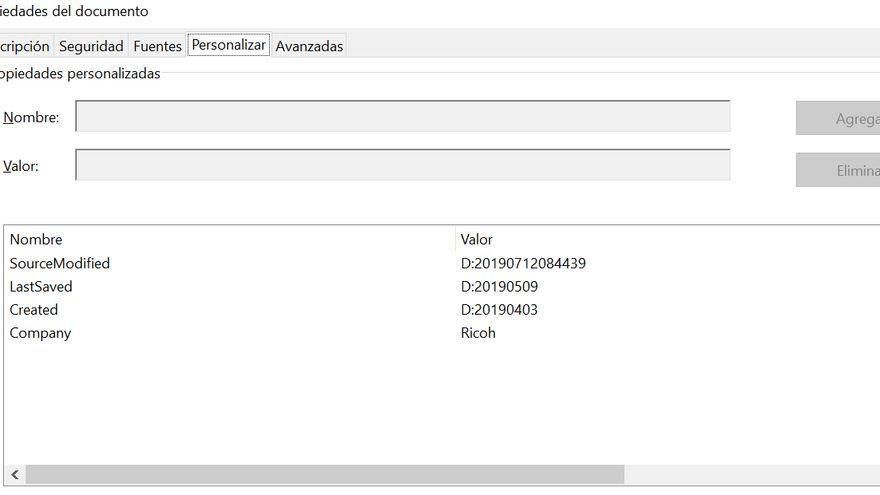
Task: Click the horizontal scrollbar left arrow
Action: pos(15,475)
